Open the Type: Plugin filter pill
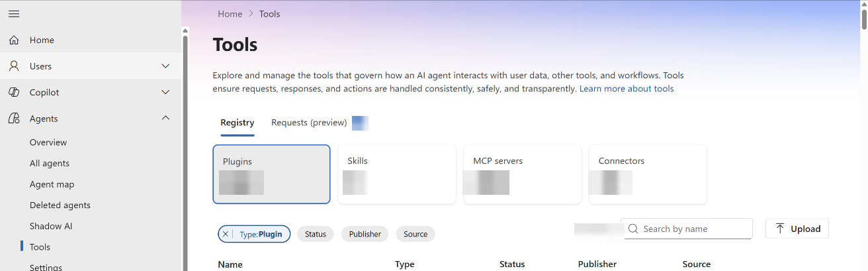Image resolution: width=868 pixels, height=271 pixels. pos(261,234)
